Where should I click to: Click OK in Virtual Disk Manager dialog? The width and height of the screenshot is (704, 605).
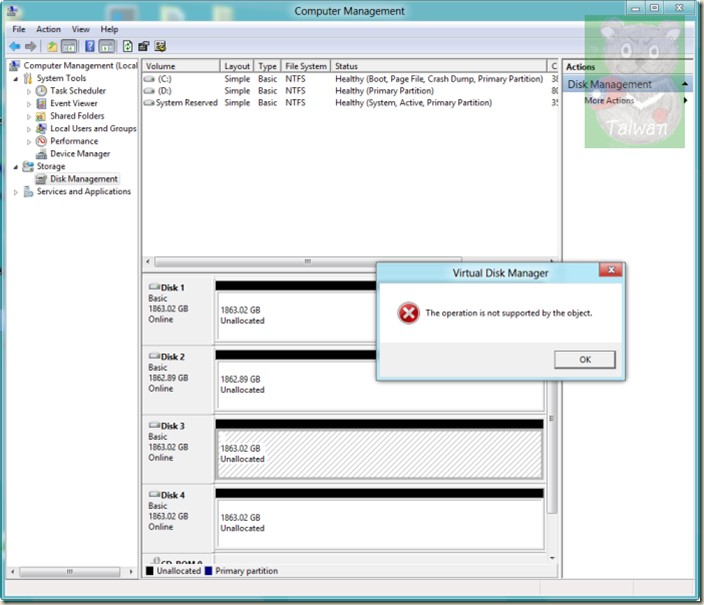coord(585,359)
